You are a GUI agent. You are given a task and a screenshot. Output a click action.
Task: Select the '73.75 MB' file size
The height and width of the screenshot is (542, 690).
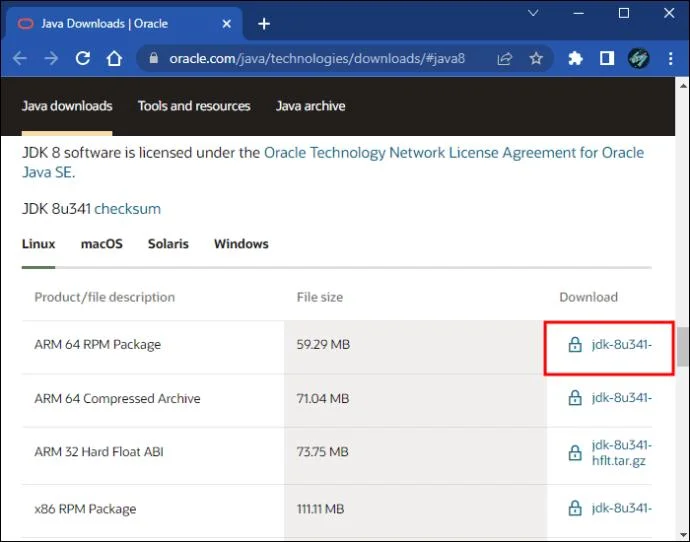tap(323, 452)
